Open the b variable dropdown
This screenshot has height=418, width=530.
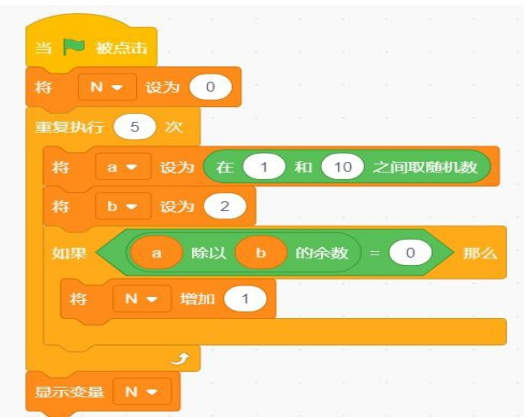(123, 206)
